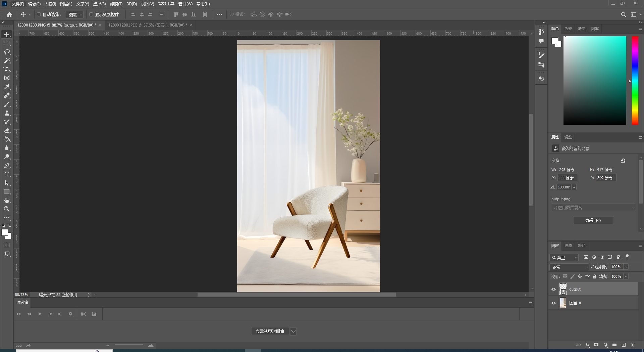
Task: Create a new layer icon
Action: (x=624, y=345)
